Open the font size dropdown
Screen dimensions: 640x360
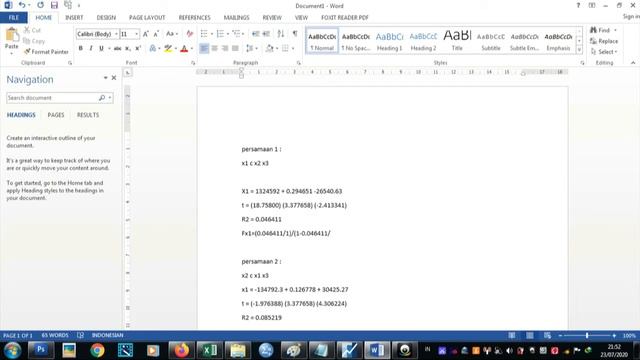137,34
